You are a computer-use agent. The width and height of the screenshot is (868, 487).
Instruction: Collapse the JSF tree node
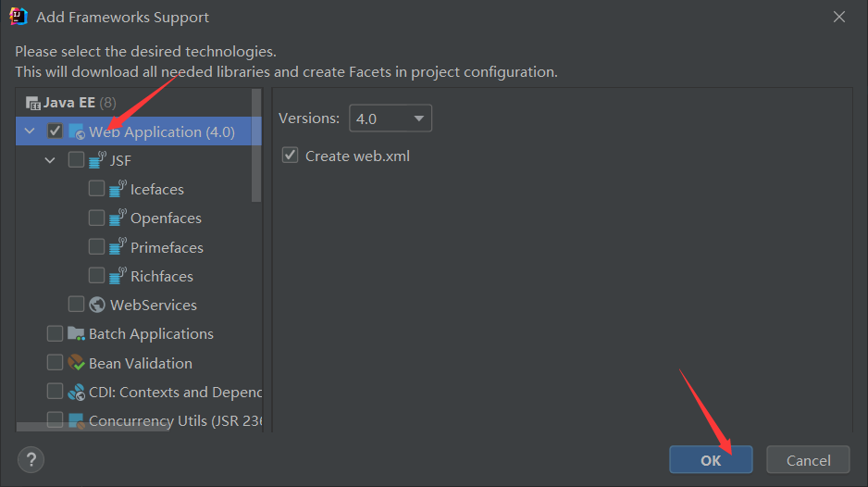[x=50, y=161]
